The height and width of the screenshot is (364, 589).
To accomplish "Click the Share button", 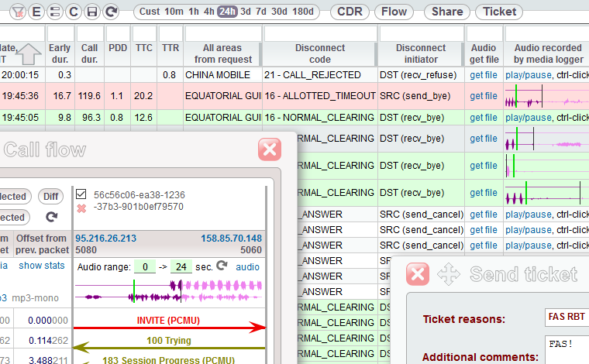I will (x=447, y=12).
